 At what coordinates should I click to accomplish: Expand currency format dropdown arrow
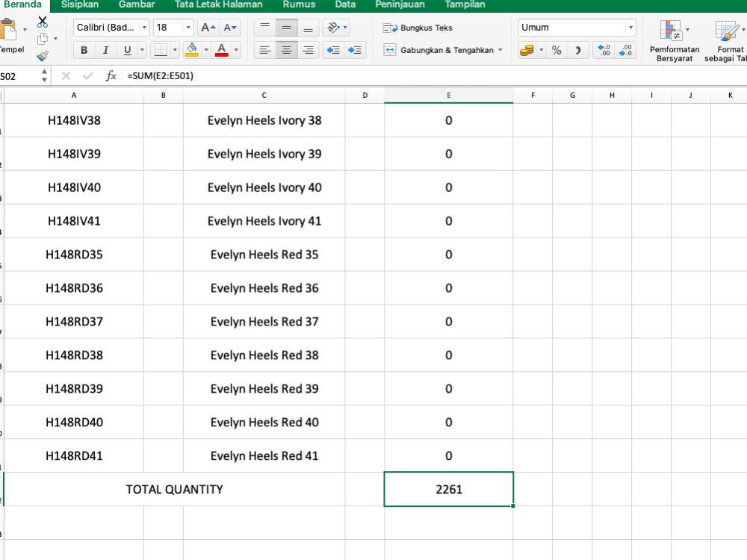coord(541,50)
